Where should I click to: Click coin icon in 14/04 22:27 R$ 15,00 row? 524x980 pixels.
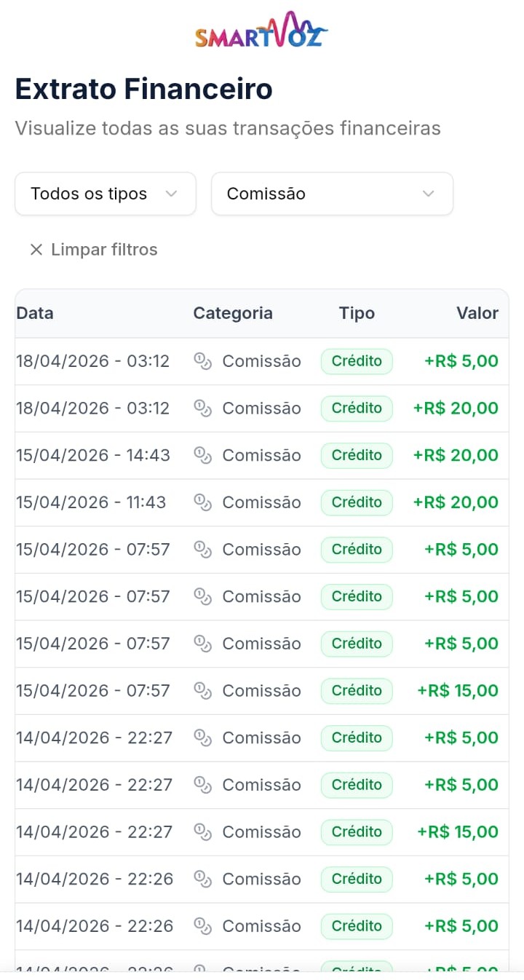coord(202,832)
